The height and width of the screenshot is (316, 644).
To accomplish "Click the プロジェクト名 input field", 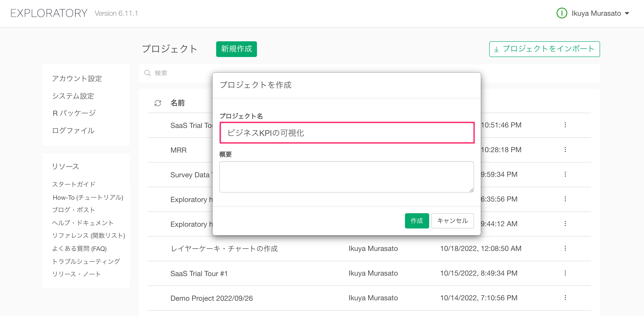I will 347,133.
